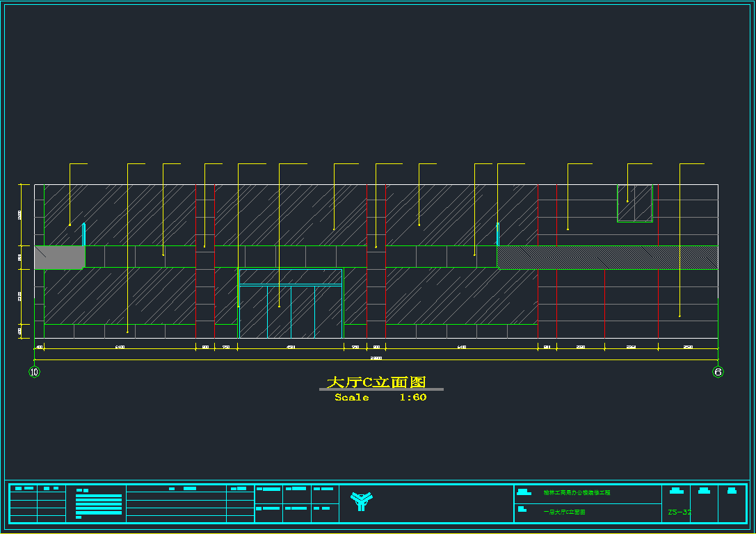
Task: Select the 4500-wide door dimension text
Action: pos(291,347)
